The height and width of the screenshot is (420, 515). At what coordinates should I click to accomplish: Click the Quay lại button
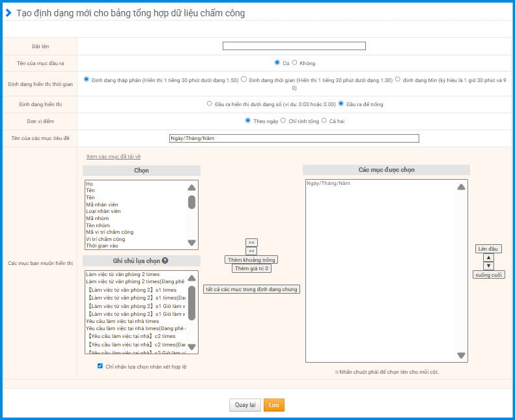coord(245,405)
